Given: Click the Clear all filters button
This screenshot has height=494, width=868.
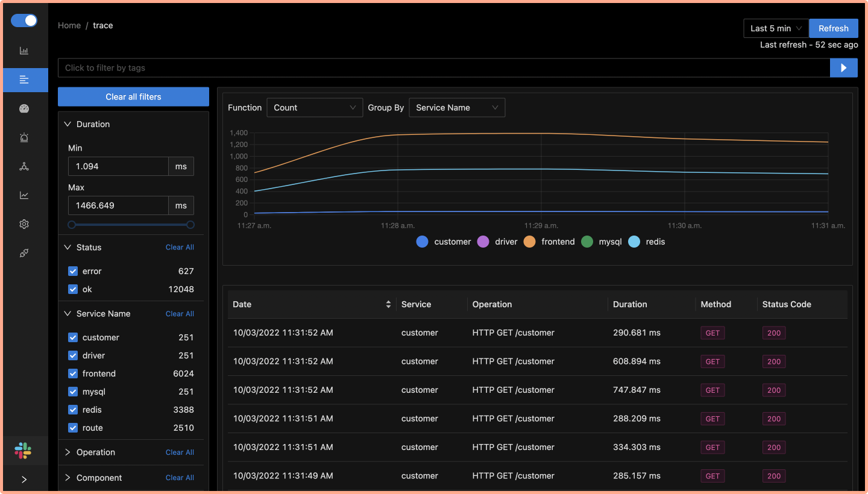Looking at the screenshot, I should [x=133, y=97].
